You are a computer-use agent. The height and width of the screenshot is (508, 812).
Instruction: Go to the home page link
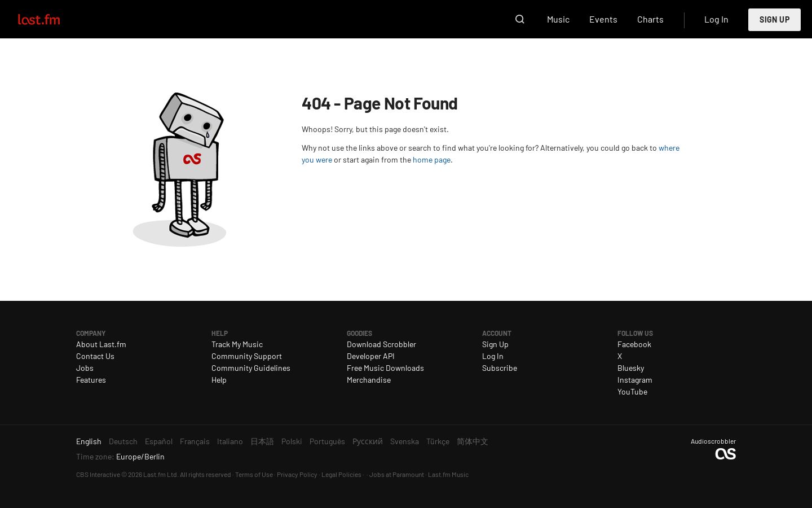431,160
